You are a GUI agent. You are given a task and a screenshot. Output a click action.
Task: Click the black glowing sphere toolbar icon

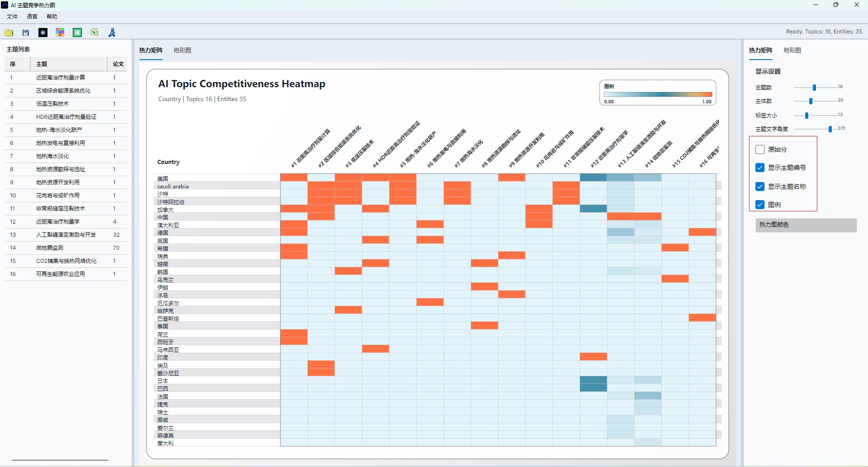tap(43, 33)
